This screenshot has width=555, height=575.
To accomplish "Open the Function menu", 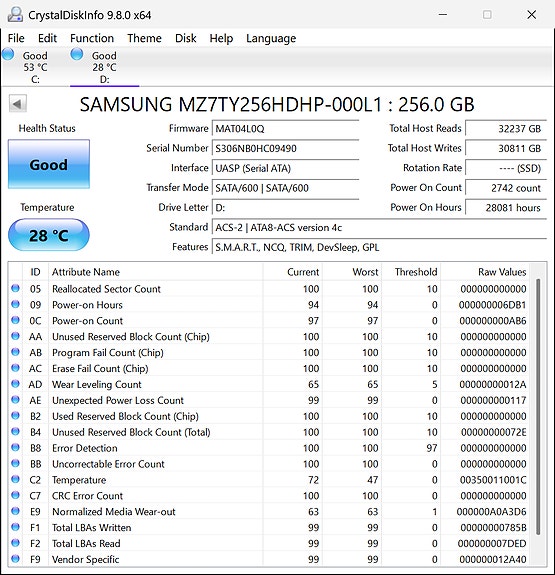I will (92, 38).
